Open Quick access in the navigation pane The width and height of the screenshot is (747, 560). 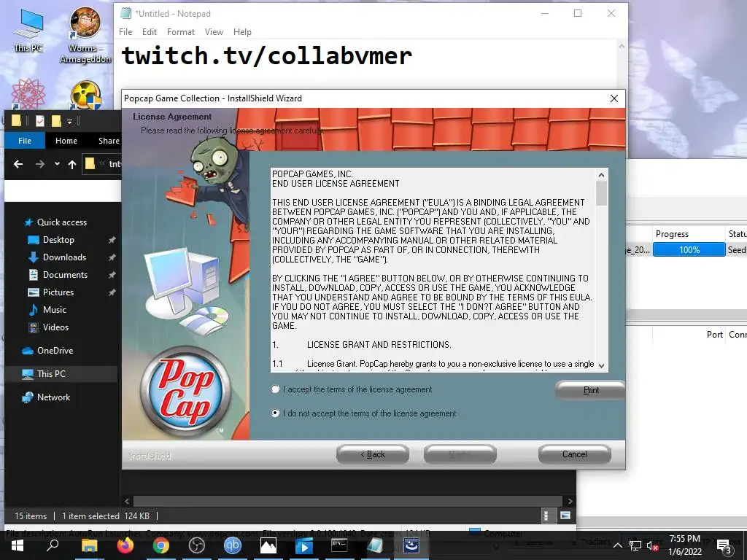click(62, 222)
